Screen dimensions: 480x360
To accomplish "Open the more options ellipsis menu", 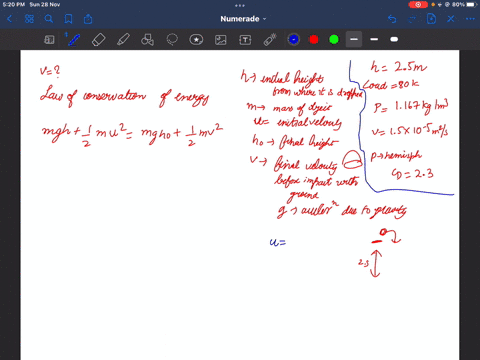I will [x=470, y=19].
